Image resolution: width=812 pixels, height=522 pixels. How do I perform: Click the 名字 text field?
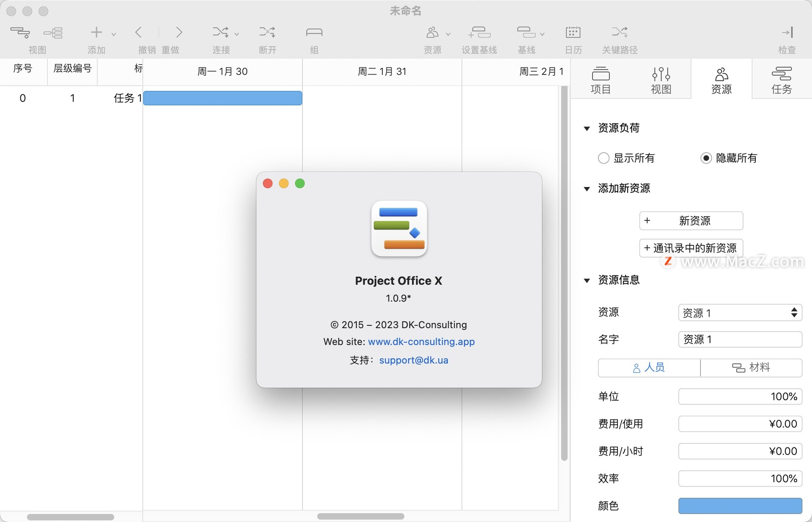point(739,339)
